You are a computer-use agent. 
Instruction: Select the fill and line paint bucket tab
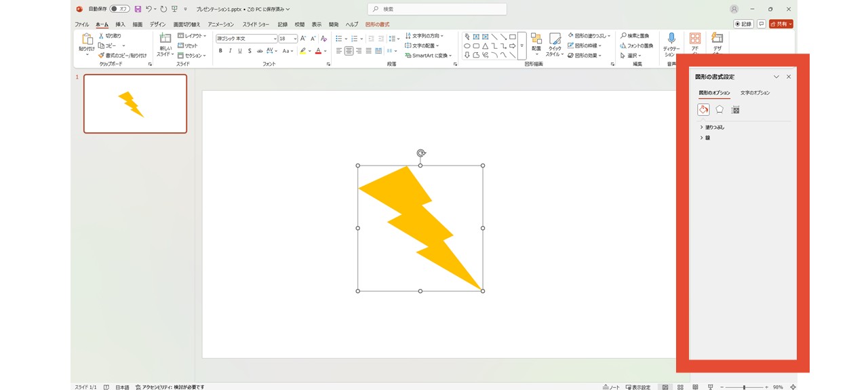703,109
